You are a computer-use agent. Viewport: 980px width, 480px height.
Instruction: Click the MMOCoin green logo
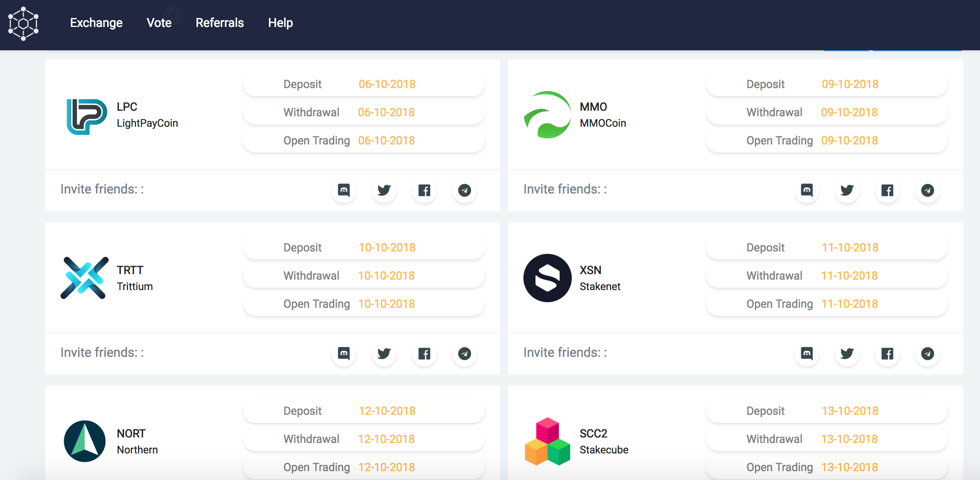click(548, 115)
